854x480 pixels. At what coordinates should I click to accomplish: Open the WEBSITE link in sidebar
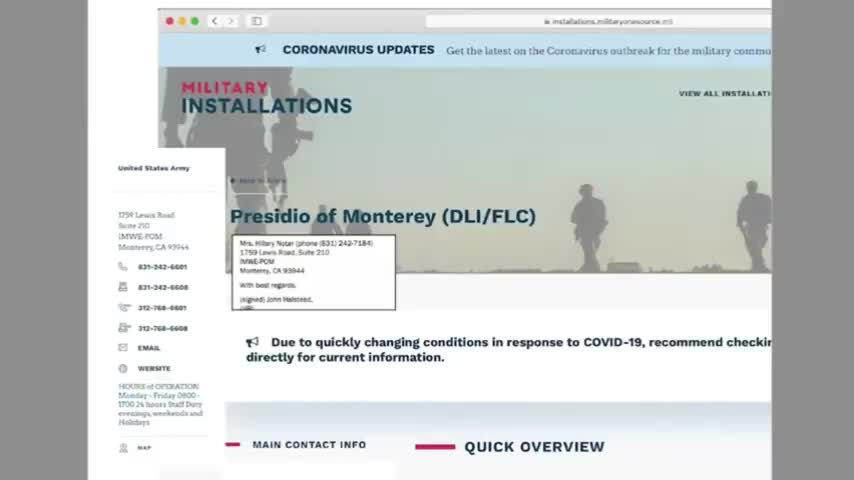[x=154, y=369]
